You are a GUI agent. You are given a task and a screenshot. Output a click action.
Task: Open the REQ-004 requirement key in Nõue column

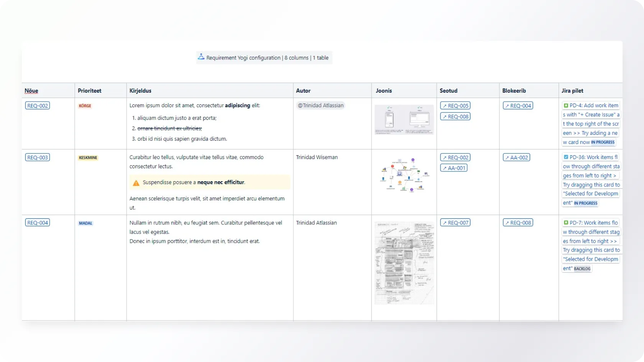click(38, 223)
